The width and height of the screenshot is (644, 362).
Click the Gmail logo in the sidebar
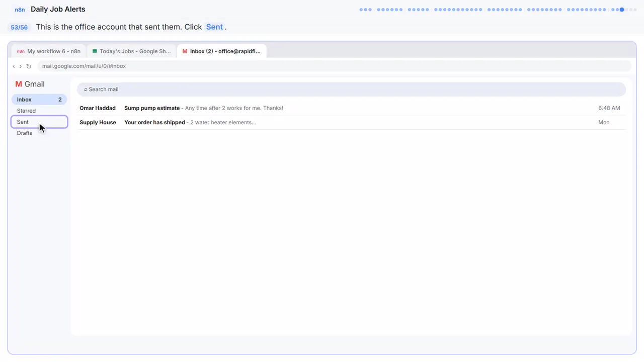coord(30,84)
